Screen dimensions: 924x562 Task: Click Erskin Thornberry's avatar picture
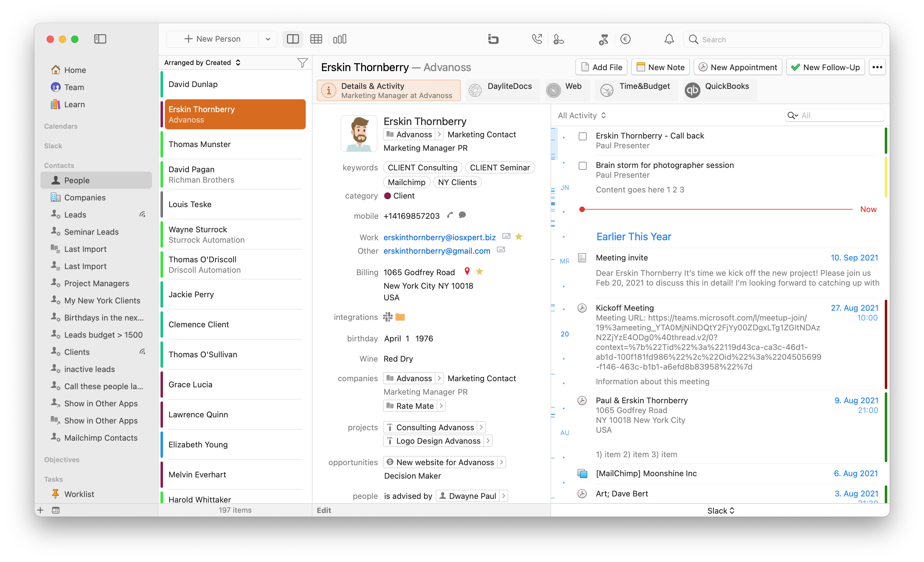click(359, 134)
